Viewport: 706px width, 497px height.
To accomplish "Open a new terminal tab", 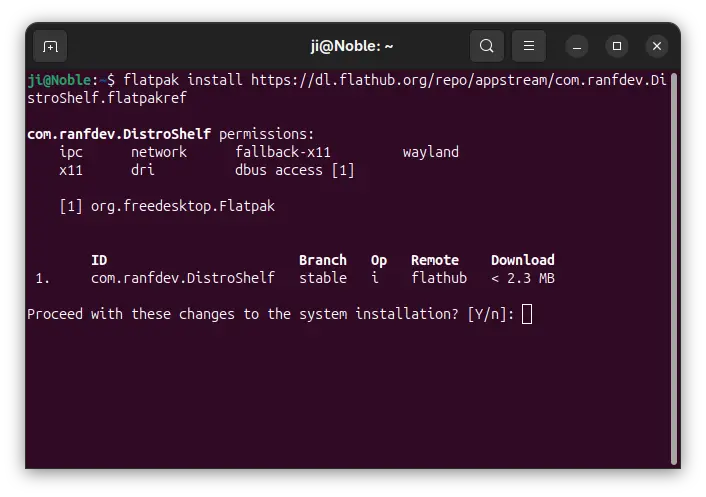I will click(x=50, y=46).
